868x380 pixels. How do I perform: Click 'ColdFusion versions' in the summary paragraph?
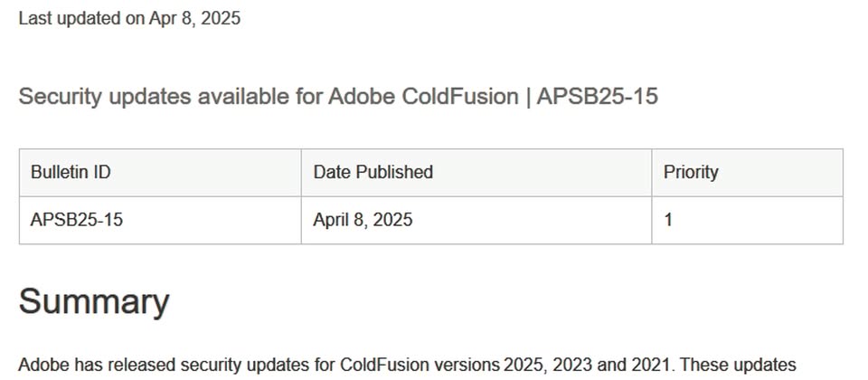419,365
